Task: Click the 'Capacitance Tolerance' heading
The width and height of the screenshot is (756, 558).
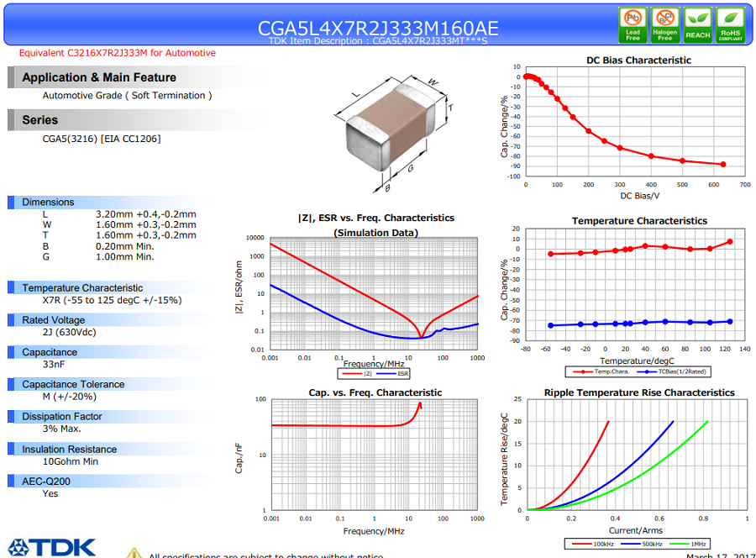Action: 73,384
